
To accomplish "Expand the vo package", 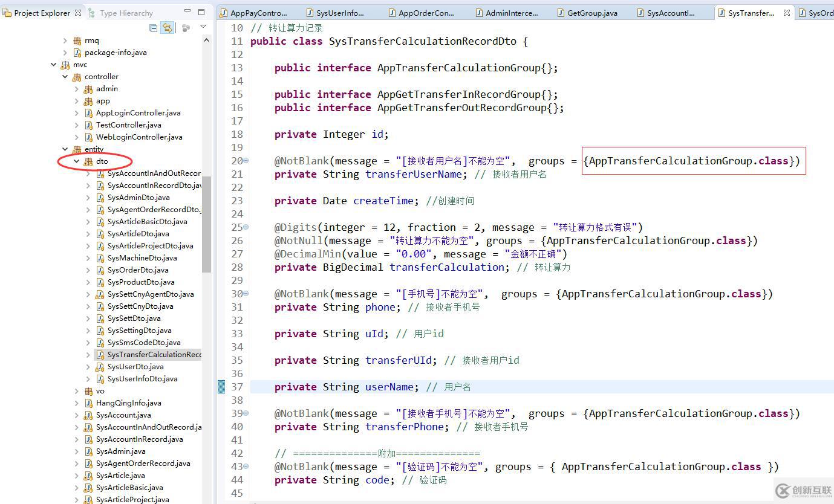I will coord(77,391).
